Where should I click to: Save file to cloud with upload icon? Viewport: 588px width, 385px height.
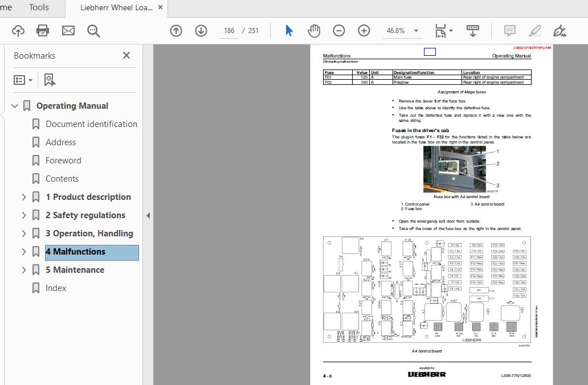pos(18,31)
